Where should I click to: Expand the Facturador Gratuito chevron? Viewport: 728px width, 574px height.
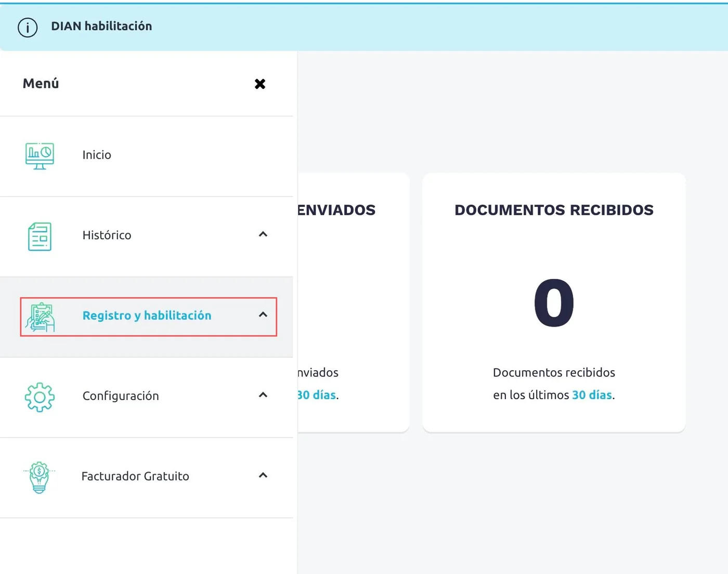coord(263,475)
